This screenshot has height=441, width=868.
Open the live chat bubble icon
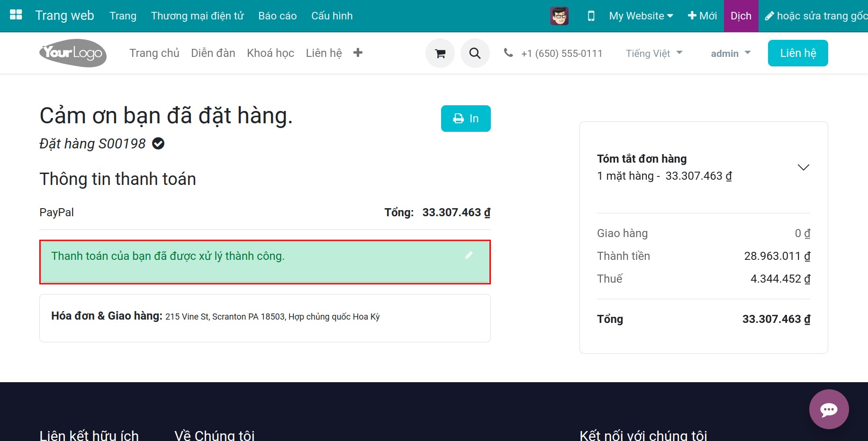(x=829, y=409)
